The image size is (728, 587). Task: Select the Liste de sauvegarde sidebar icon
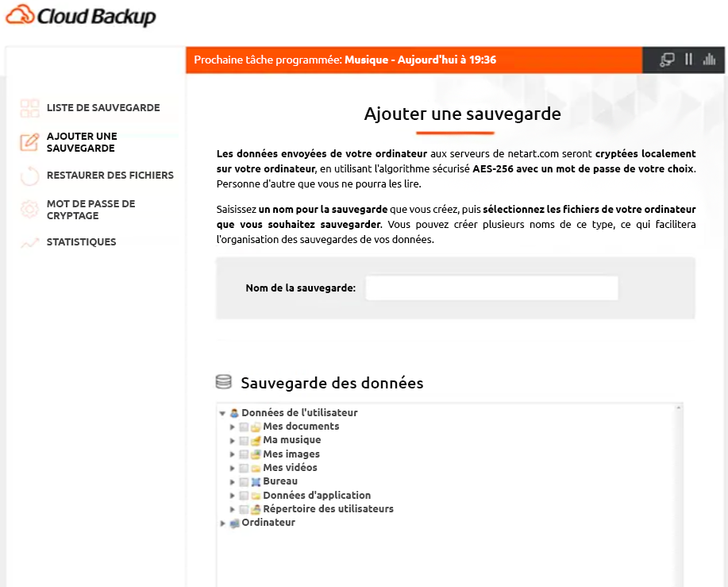pyautogui.click(x=29, y=107)
